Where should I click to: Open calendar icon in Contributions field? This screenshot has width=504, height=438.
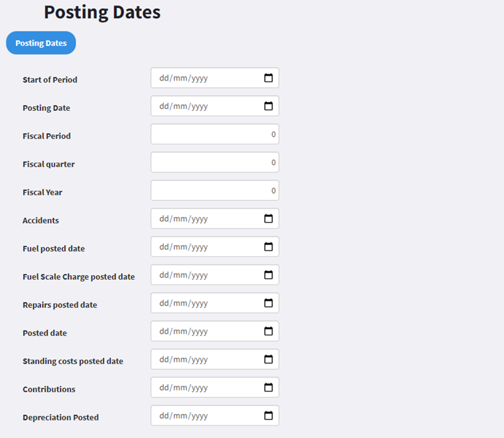click(x=268, y=388)
